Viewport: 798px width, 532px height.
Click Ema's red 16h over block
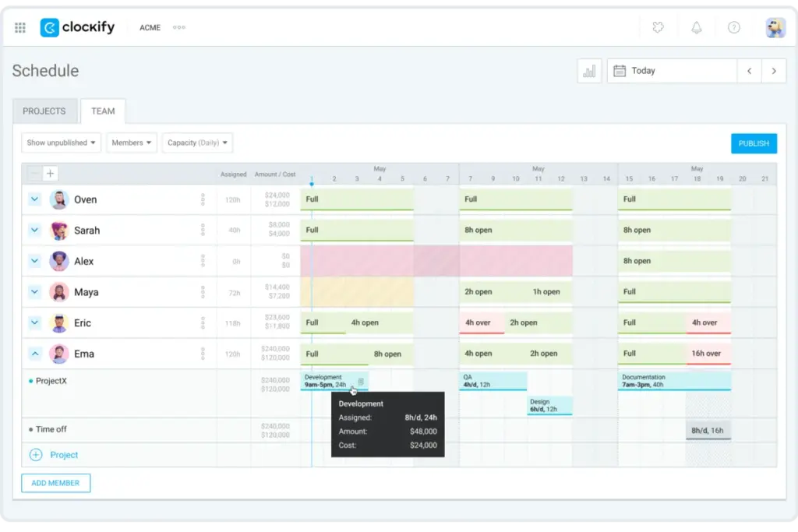click(708, 354)
